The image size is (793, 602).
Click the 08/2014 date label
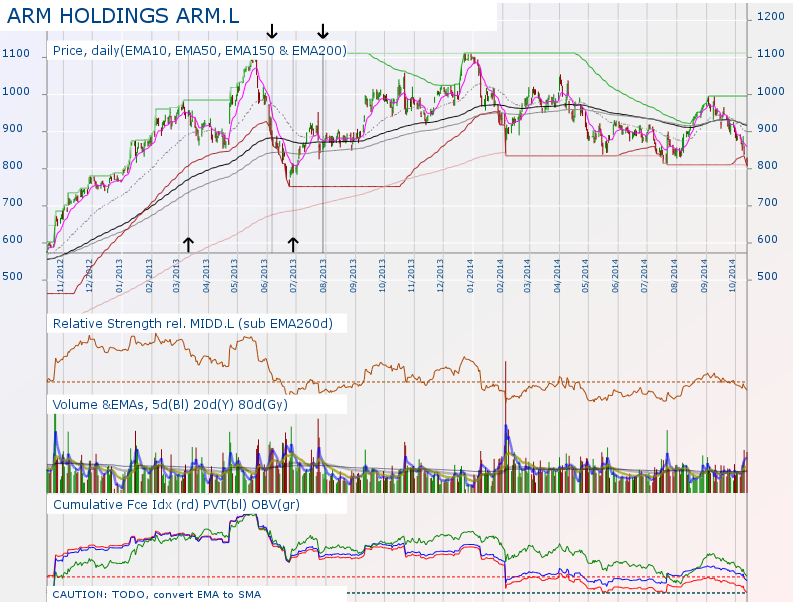click(x=674, y=276)
